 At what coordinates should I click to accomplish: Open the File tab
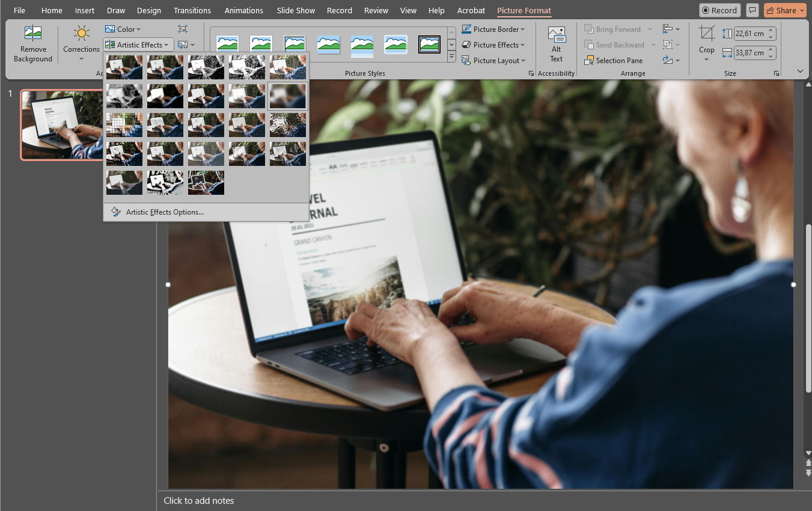coord(20,10)
